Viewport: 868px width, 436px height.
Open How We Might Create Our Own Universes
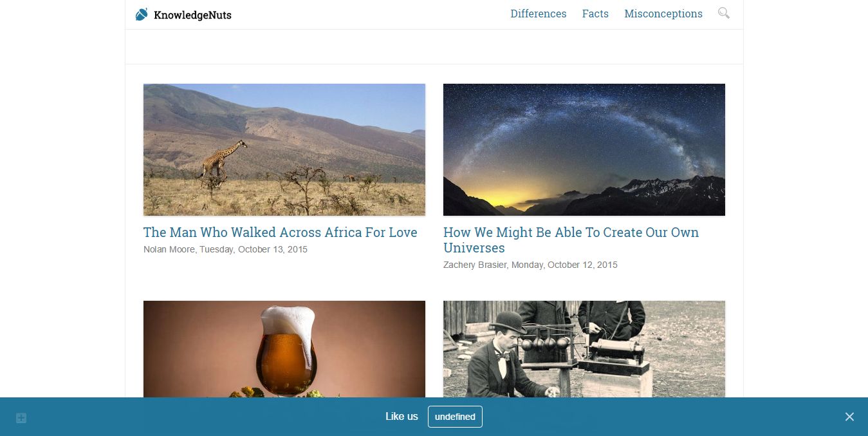tap(571, 240)
